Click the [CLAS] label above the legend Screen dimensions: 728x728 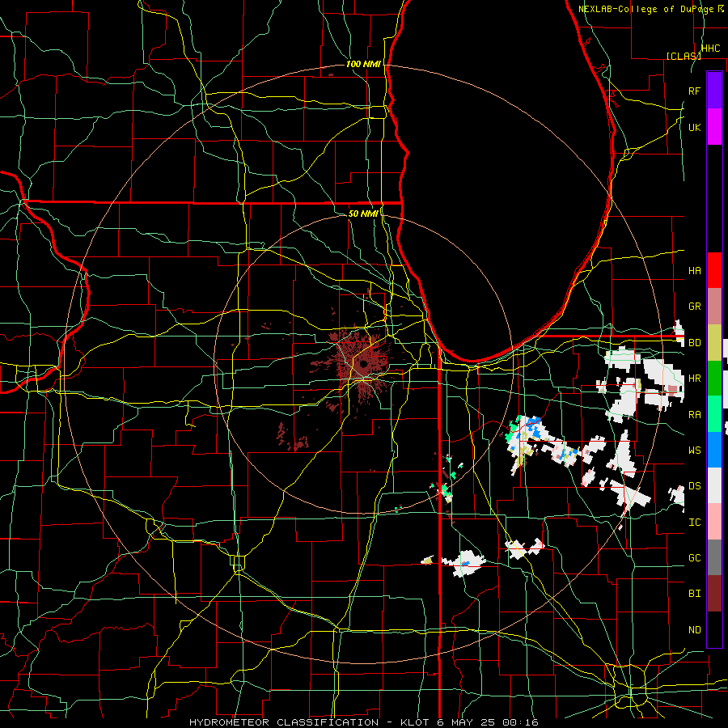coord(684,56)
